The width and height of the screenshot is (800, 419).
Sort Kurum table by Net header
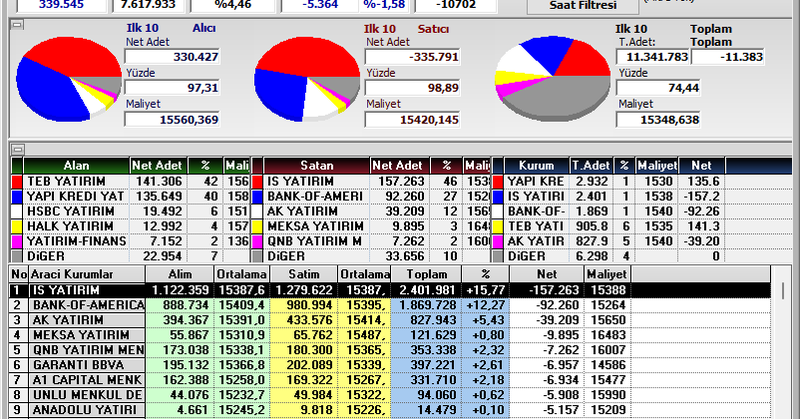[x=701, y=166]
